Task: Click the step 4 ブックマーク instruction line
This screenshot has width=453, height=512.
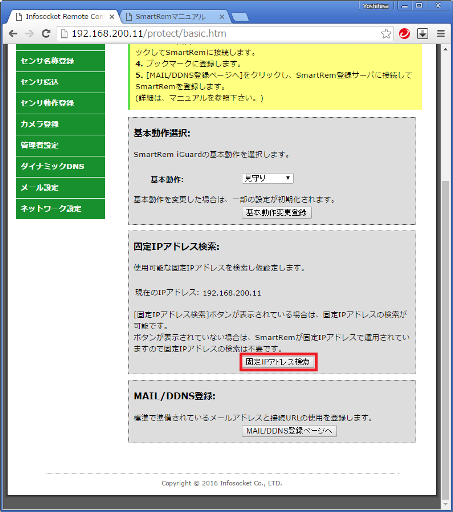Action: pos(188,63)
